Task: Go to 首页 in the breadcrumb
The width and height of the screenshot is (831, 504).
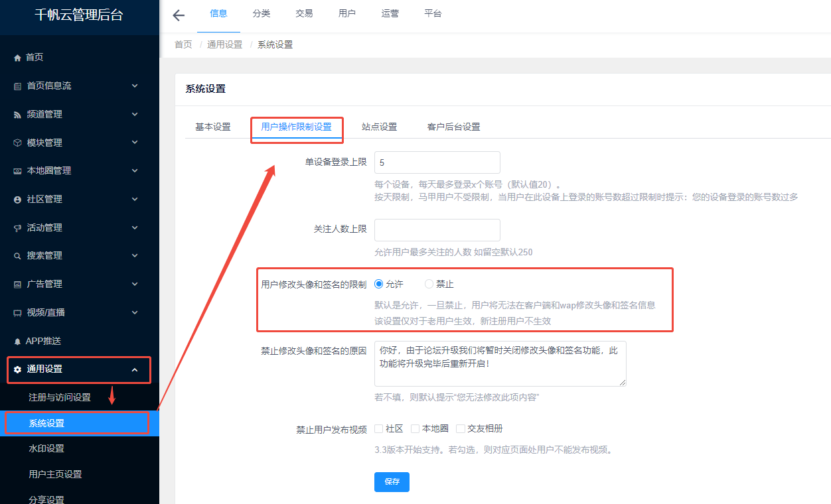Action: [183, 44]
